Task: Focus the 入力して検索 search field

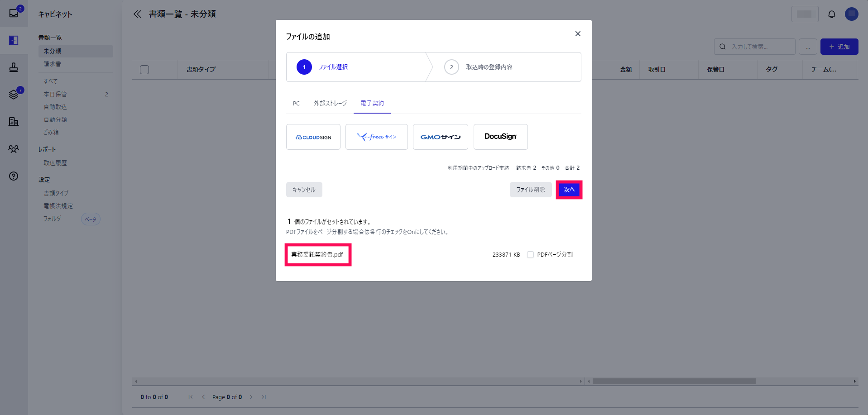Action: 755,47
